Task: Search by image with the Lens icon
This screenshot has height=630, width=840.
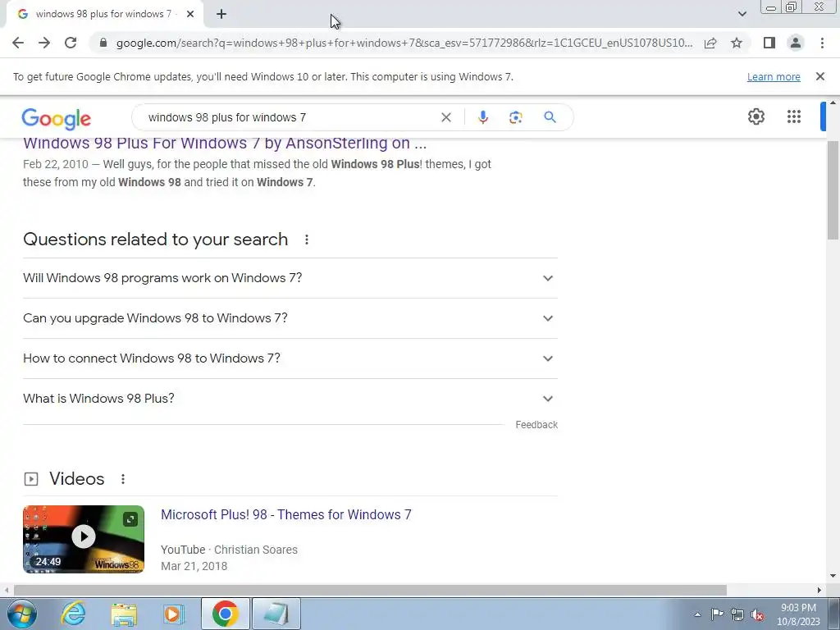Action: pos(515,117)
